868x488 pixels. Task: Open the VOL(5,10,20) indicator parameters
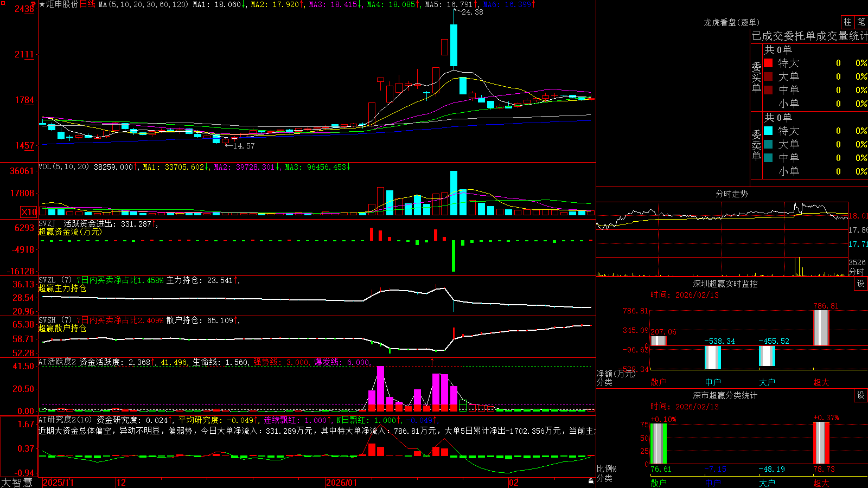pyautogui.click(x=63, y=167)
